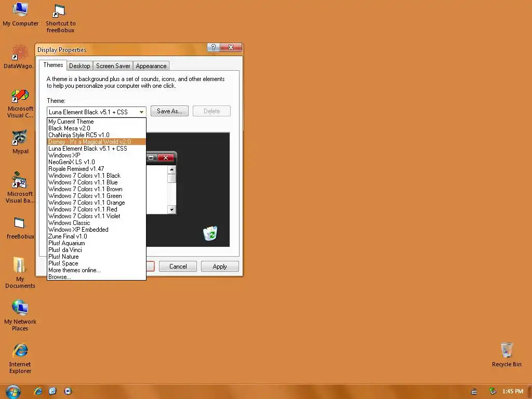This screenshot has width=532, height=399.
Task: Click the safely remove hardware tray icon
Action: coord(493,391)
